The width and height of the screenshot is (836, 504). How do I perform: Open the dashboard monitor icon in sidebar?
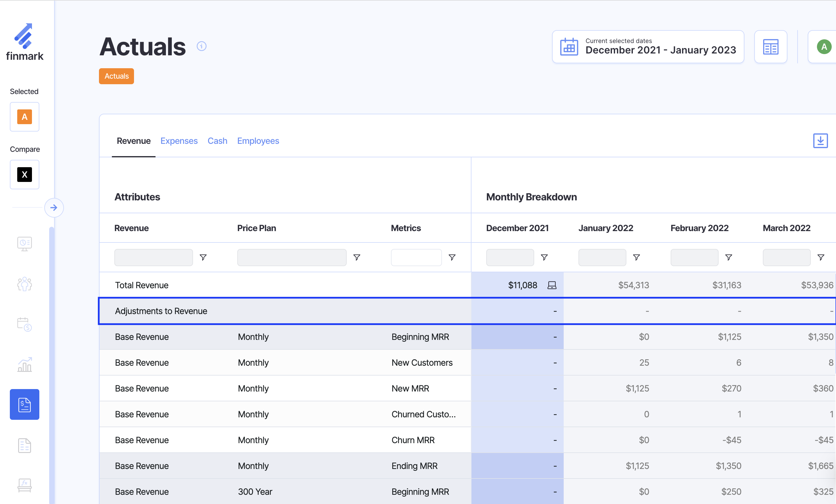point(24,243)
